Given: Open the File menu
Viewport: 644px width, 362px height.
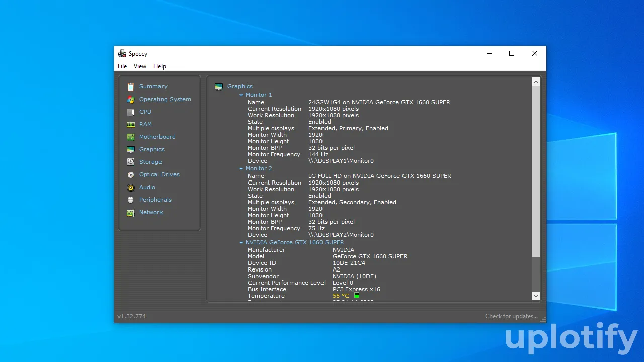Looking at the screenshot, I should pos(122,66).
